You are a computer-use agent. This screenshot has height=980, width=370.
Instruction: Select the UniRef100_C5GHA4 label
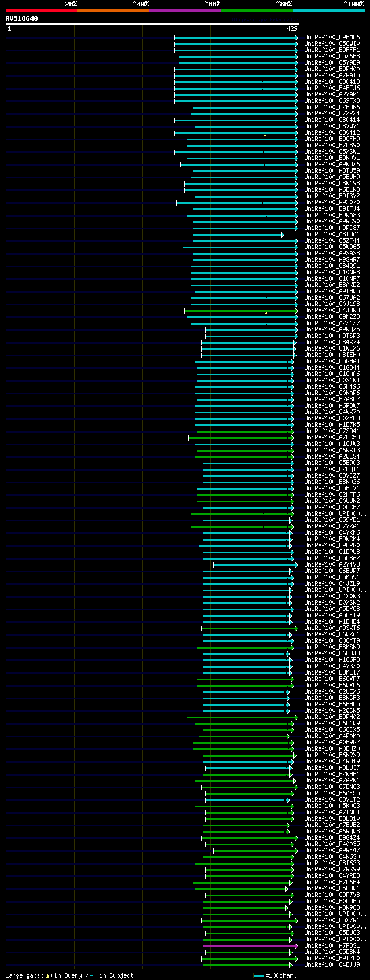332,362
